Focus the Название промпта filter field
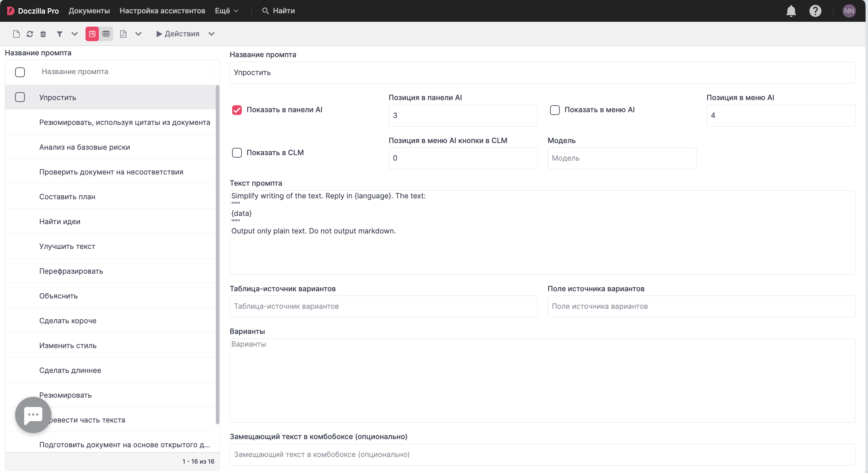 127,72
